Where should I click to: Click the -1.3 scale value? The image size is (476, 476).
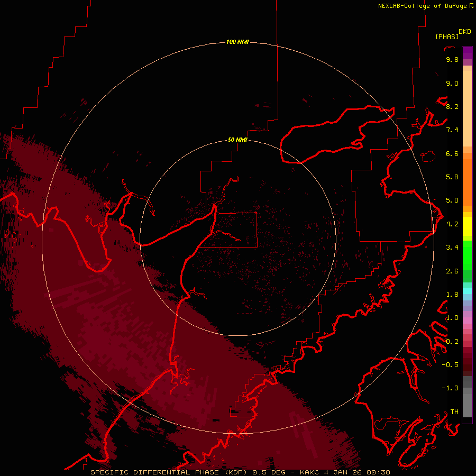click(450, 388)
